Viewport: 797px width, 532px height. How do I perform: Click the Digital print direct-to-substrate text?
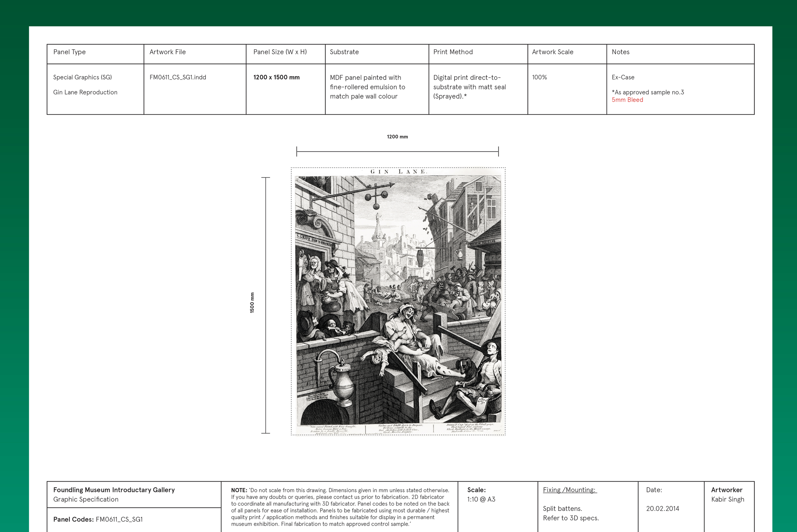pos(469,87)
